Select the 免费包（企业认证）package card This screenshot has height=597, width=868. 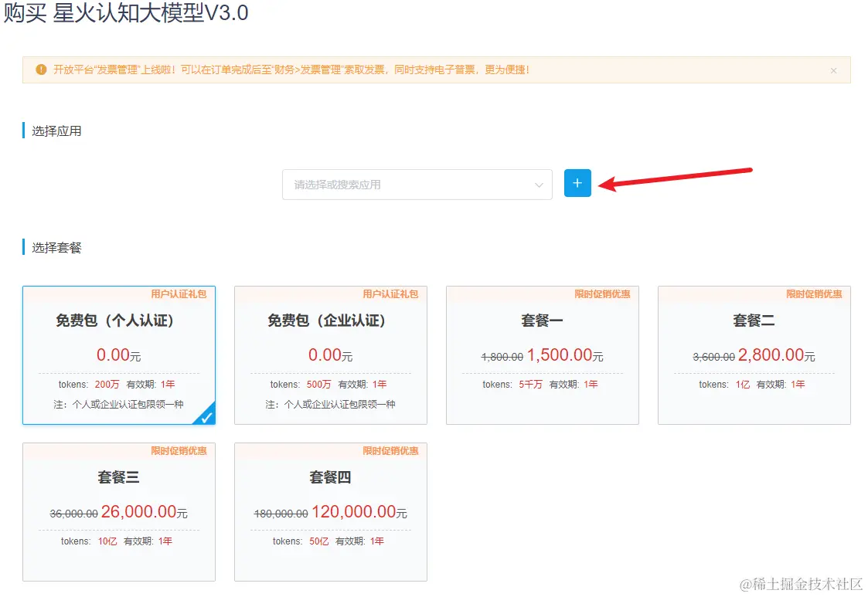click(331, 355)
